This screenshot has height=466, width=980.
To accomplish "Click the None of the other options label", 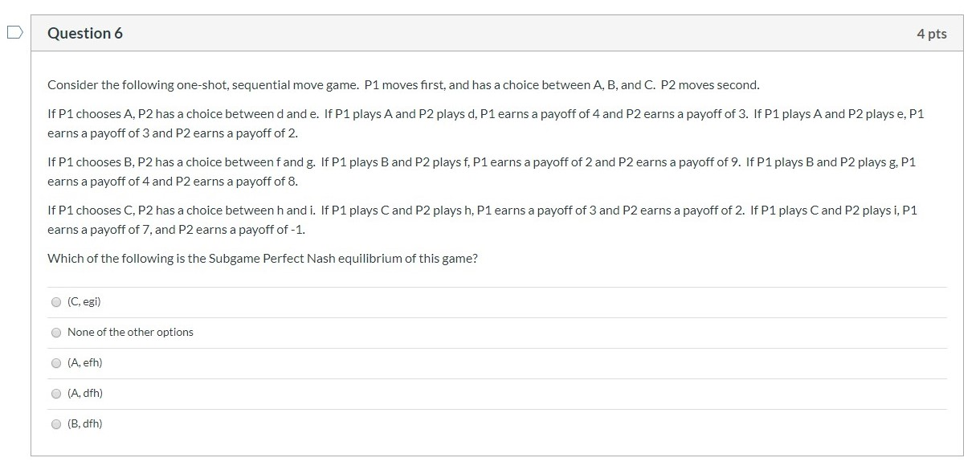I will coord(130,332).
